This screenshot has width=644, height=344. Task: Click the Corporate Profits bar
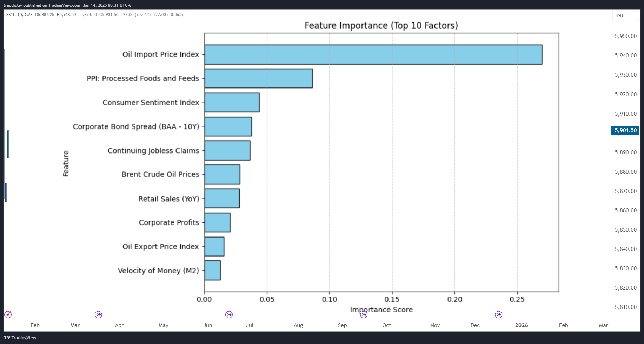218,222
